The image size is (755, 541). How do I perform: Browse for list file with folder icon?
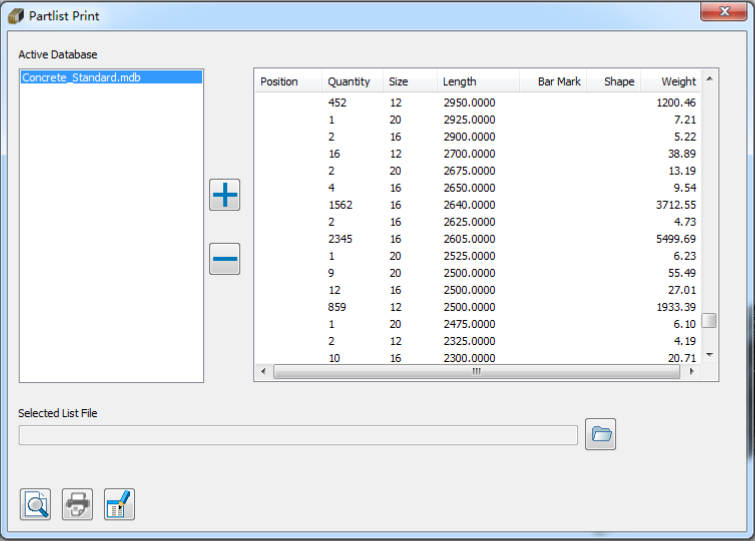pyautogui.click(x=600, y=434)
